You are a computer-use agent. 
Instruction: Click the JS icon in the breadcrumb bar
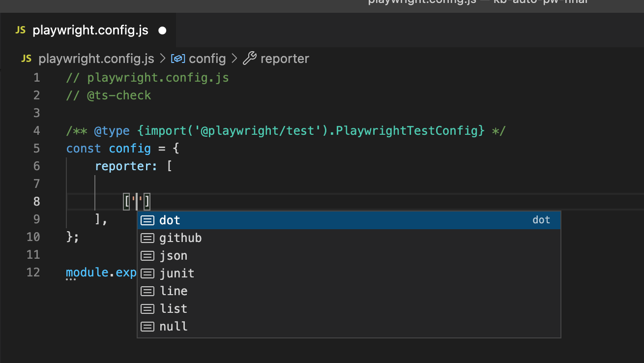26,59
